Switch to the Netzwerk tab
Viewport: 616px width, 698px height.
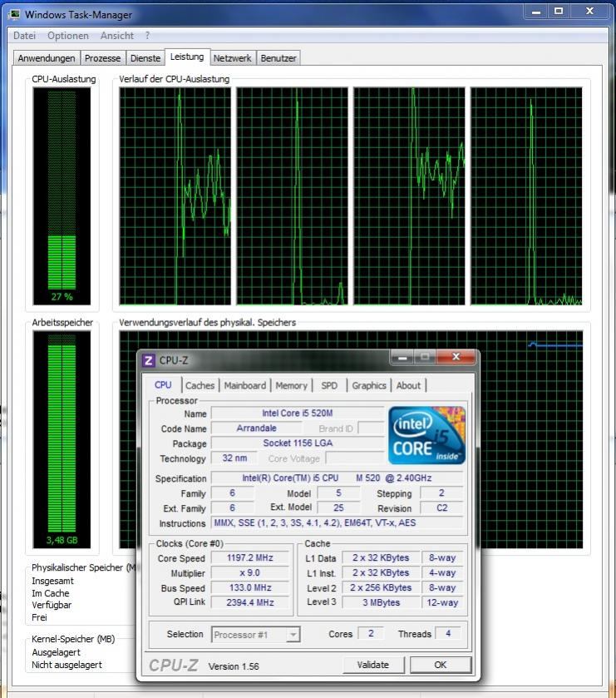click(x=232, y=58)
